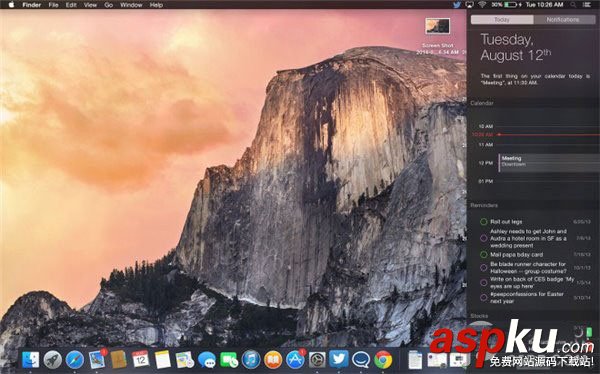The height and width of the screenshot is (374, 600).
Task: Open App Store icon with badge
Action: tap(295, 359)
